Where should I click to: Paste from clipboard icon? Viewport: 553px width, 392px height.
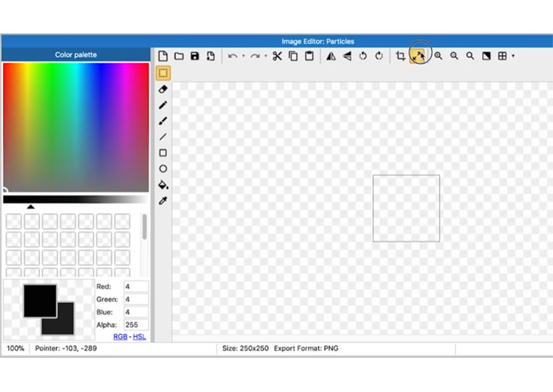coord(309,56)
